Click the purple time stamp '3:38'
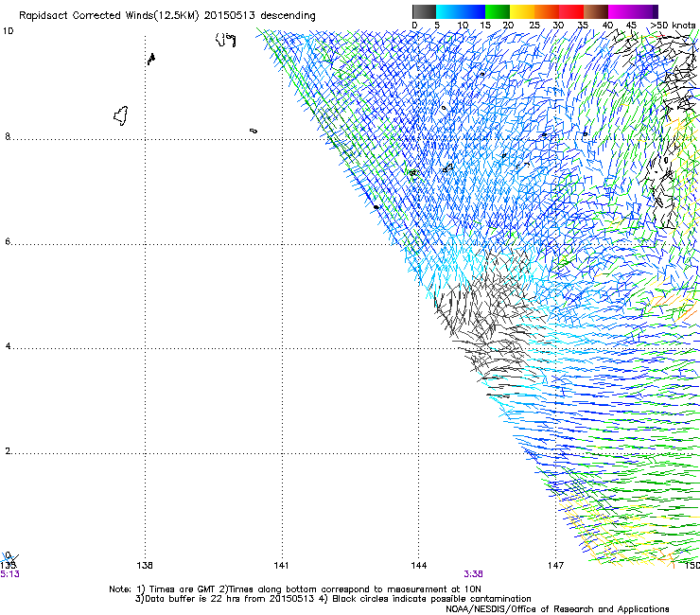700x615 pixels. [x=473, y=574]
